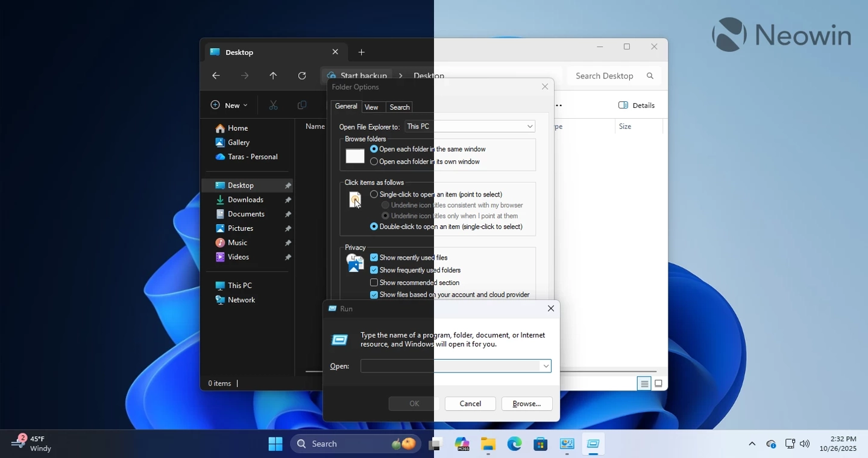Open the Search tab in Folder Options

pyautogui.click(x=399, y=107)
